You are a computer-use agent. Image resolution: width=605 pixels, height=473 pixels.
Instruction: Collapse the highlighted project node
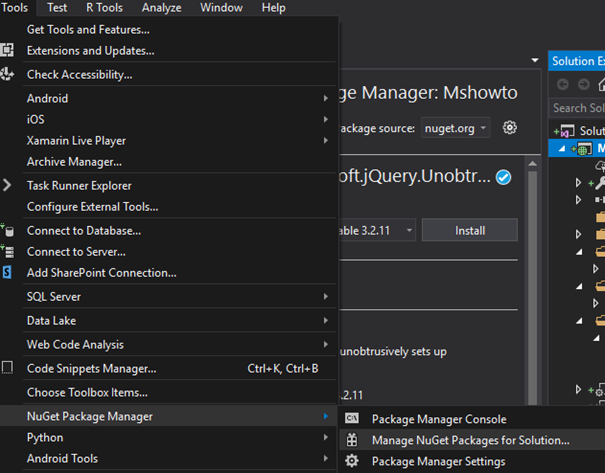coord(562,148)
